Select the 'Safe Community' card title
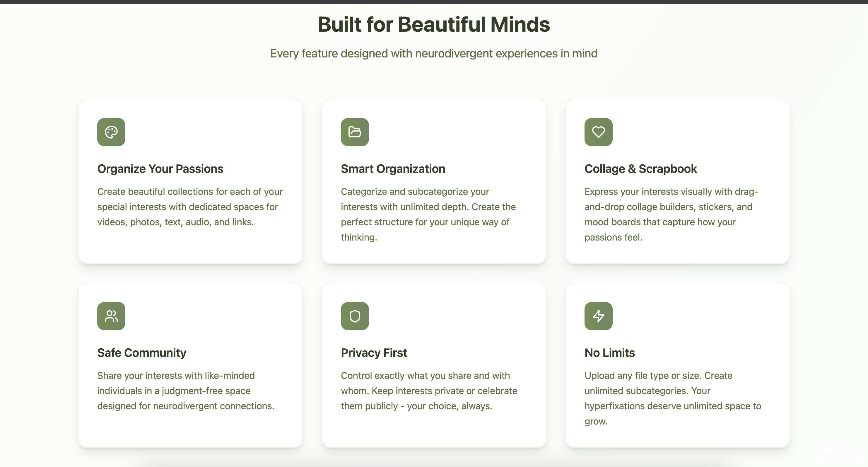This screenshot has width=868, height=467. (141, 353)
